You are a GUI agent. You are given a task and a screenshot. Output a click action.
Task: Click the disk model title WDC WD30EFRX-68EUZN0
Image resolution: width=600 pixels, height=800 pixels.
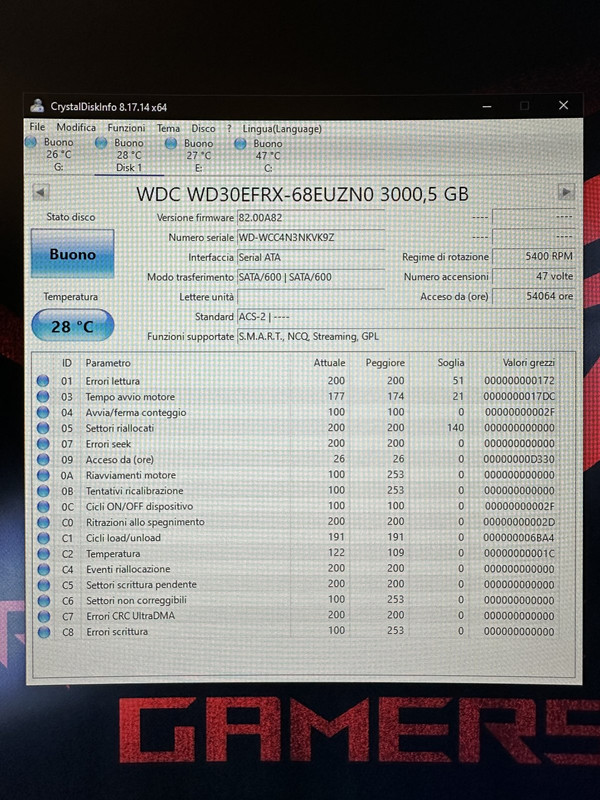[255, 194]
